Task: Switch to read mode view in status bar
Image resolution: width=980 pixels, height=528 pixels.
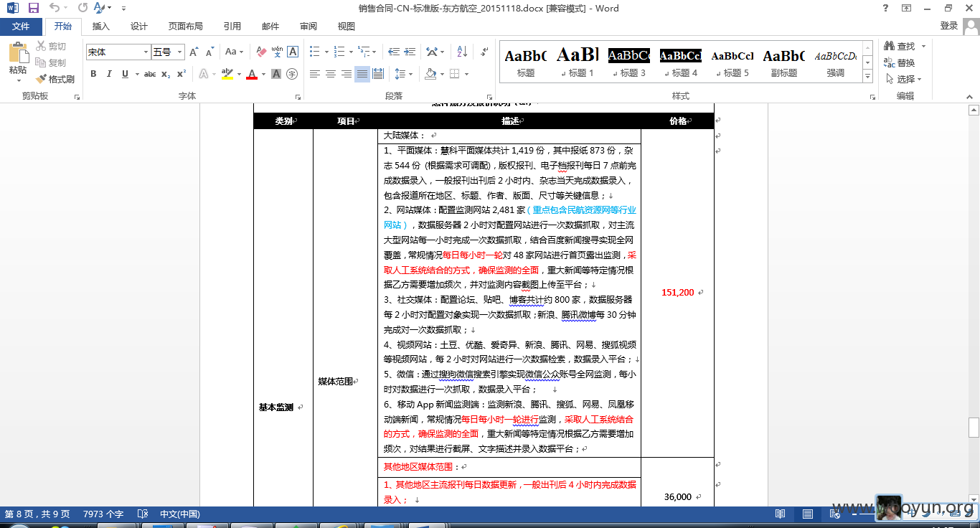Action: tap(781, 514)
